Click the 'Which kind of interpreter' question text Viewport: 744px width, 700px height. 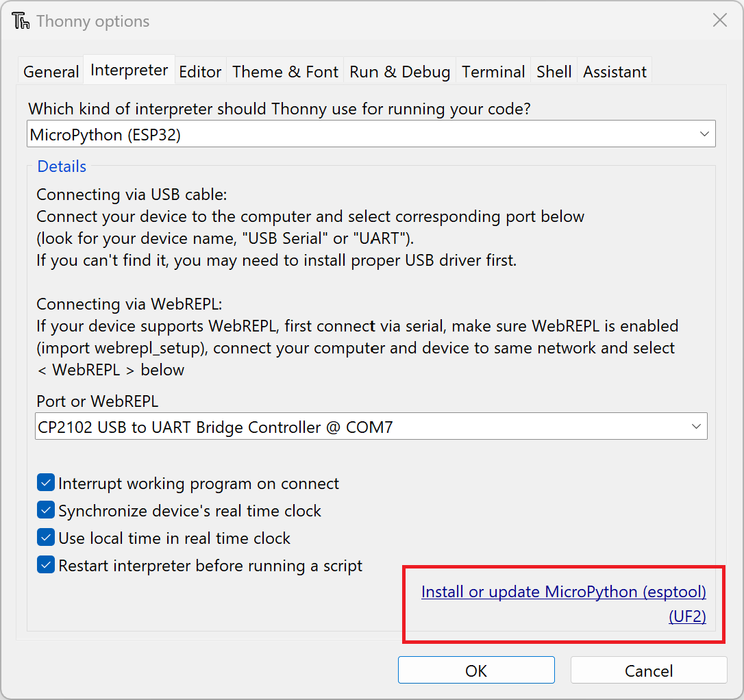[x=279, y=109]
